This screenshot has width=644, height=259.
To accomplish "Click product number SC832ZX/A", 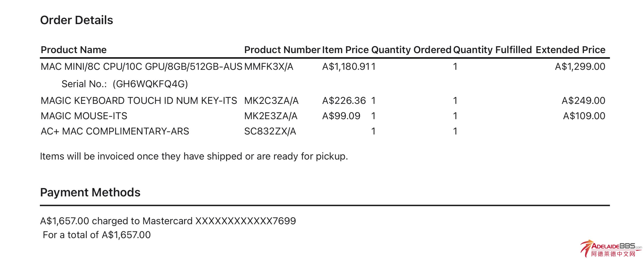I will coord(270,131).
